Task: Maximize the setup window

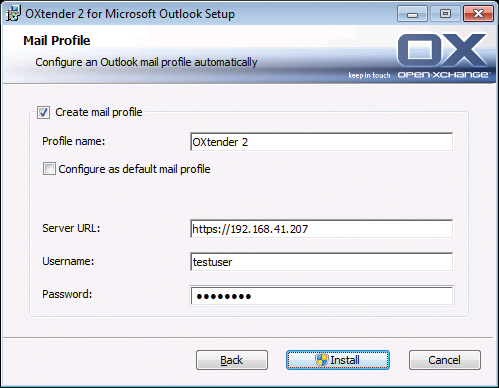Action: [445, 14]
